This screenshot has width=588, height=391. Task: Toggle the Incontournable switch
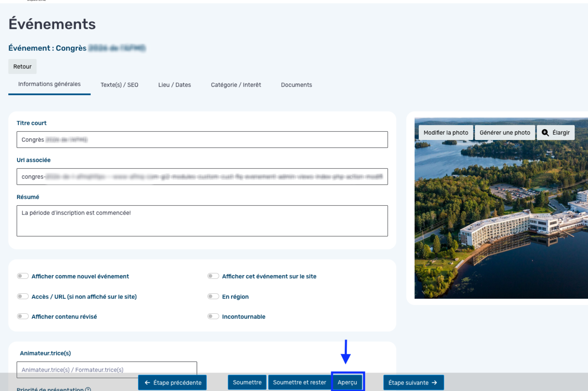coord(213,316)
